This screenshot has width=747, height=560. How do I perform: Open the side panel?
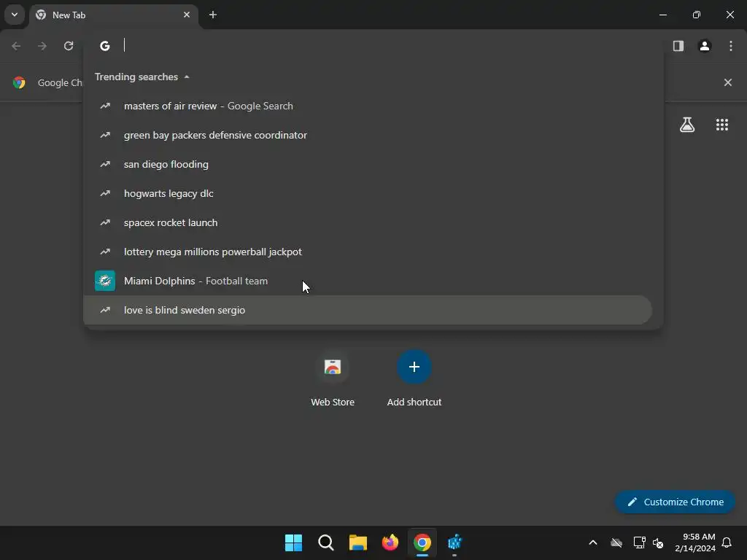678,46
